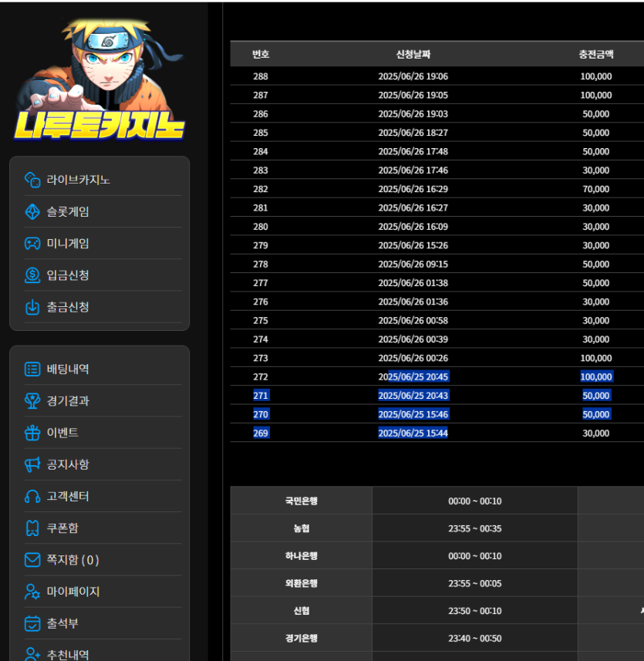Open 추천내역 referral history link
The width and height of the screenshot is (644, 661).
pos(67,654)
